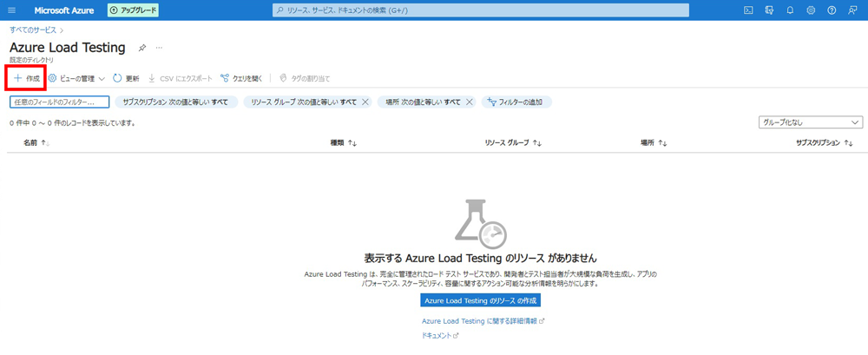Open the サブスクリプション filter pill
868x355 pixels.
pos(176,102)
